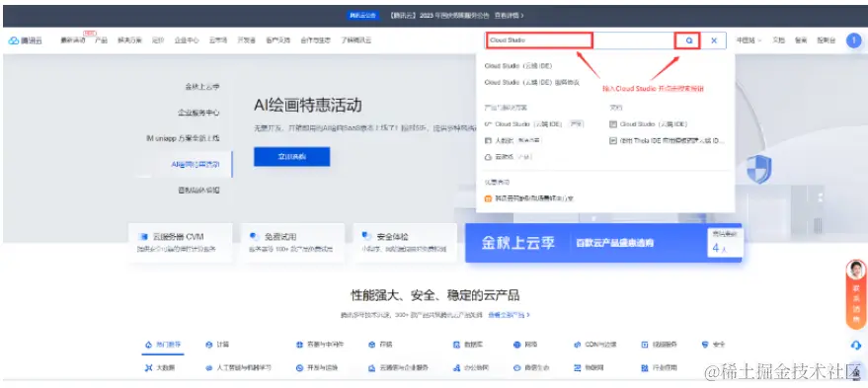Open the 客户支持 nav item
The height and width of the screenshot is (388, 868).
pos(277,40)
